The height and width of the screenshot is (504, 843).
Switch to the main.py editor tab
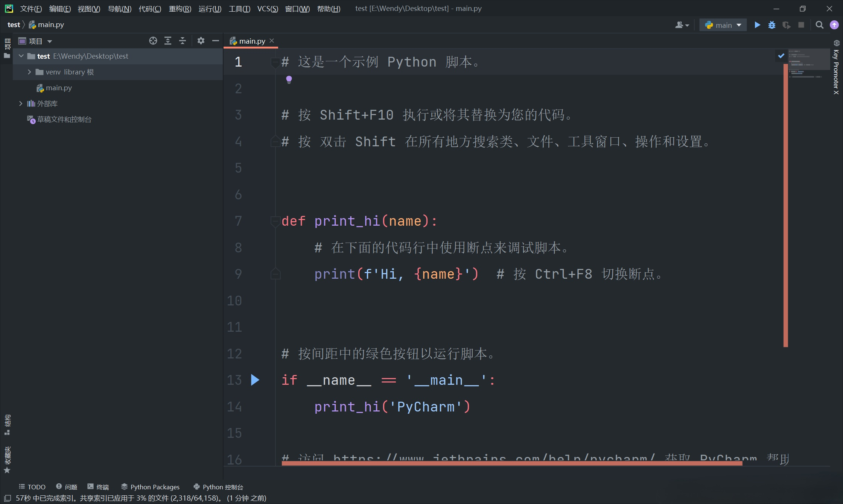click(252, 41)
